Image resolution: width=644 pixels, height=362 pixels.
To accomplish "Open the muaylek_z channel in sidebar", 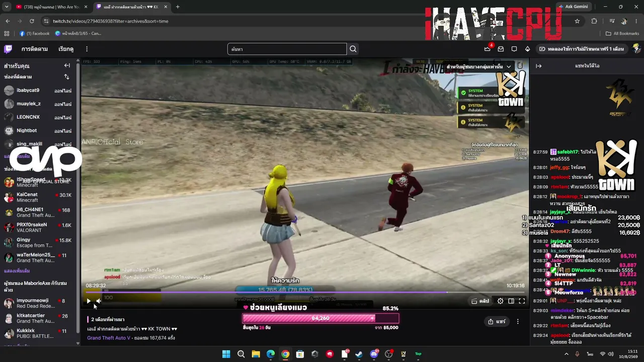I will (38, 104).
